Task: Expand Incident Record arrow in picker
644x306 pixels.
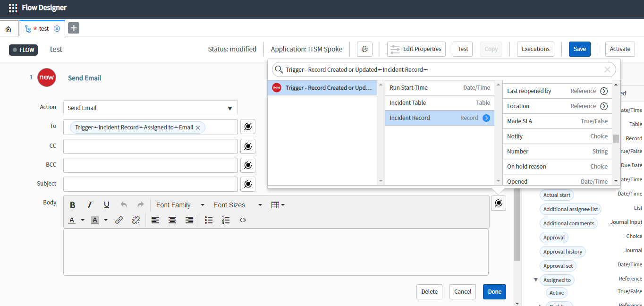Action: [x=486, y=118]
